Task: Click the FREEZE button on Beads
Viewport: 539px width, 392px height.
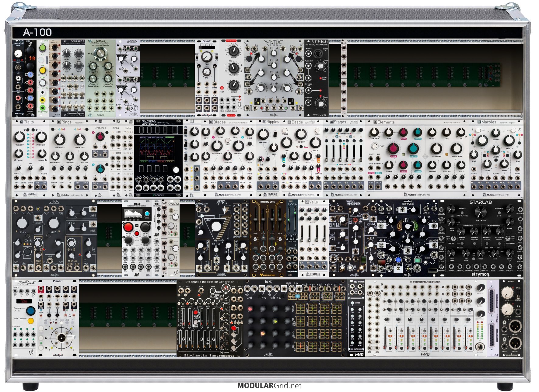Action: point(285,131)
